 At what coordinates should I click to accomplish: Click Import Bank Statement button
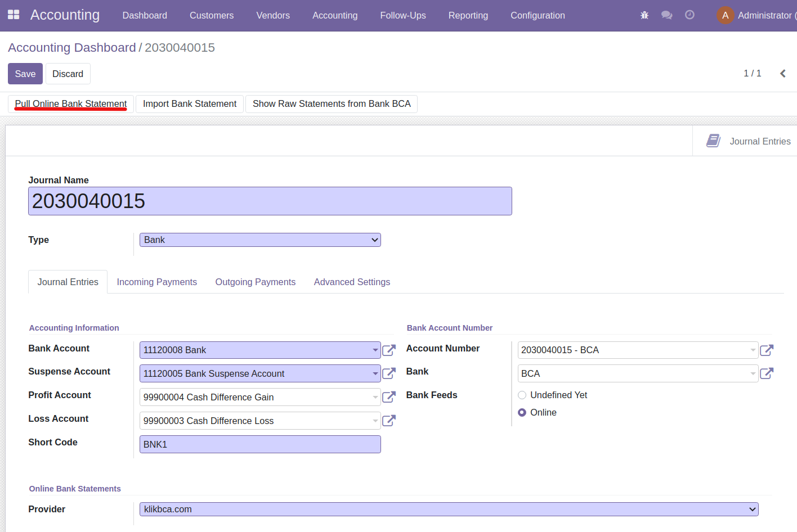pos(190,104)
